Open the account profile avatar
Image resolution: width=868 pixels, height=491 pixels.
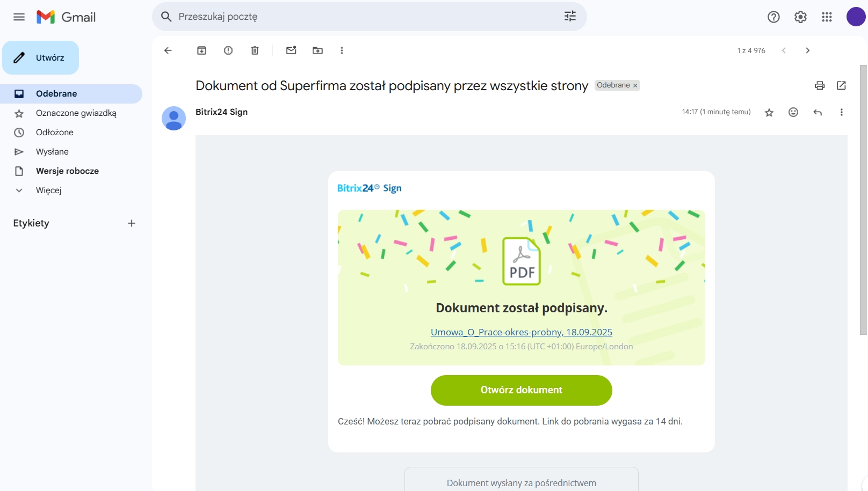pyautogui.click(x=856, y=17)
